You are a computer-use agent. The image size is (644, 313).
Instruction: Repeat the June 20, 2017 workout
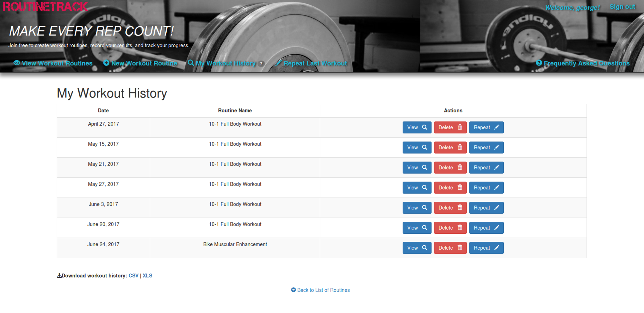tap(486, 228)
